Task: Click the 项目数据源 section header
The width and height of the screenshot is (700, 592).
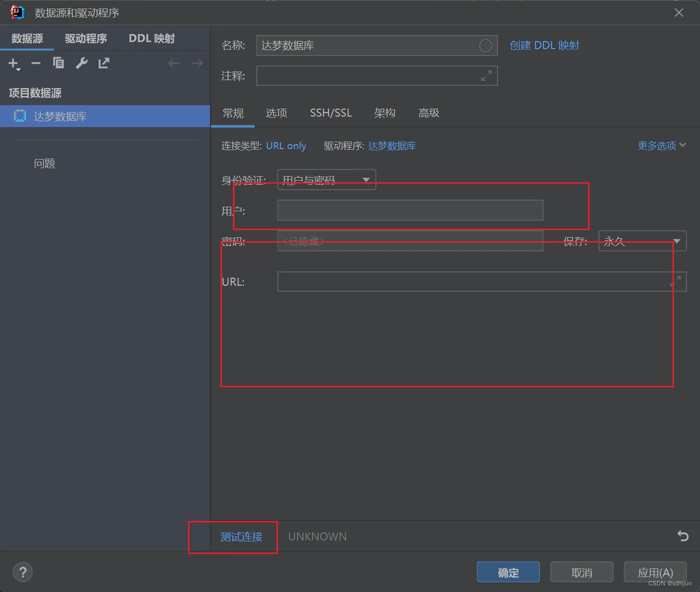Action: [35, 93]
